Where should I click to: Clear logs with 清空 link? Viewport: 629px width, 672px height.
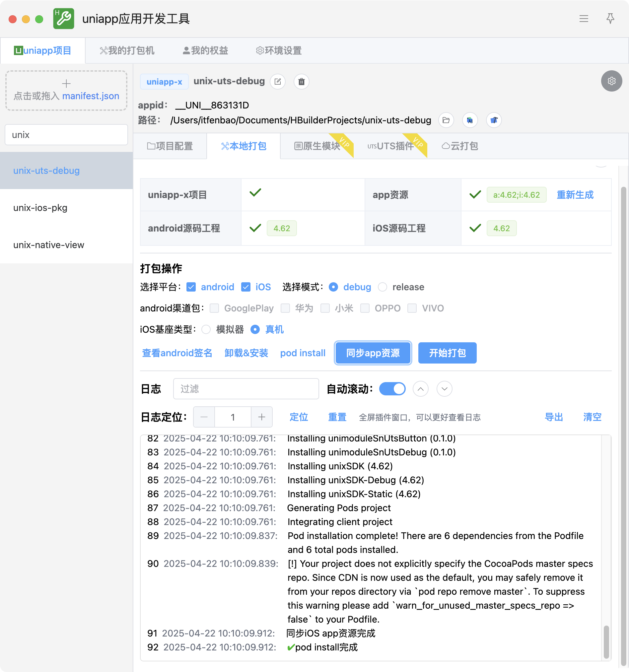[x=592, y=417]
